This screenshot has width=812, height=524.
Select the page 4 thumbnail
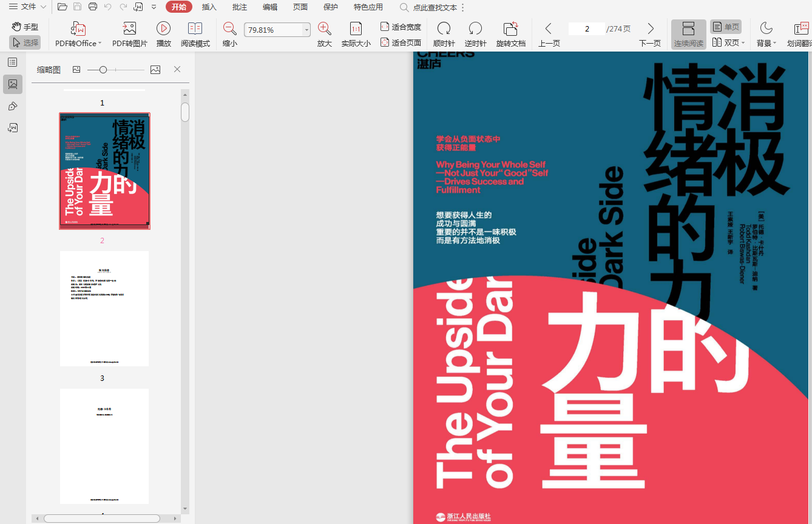(x=104, y=446)
